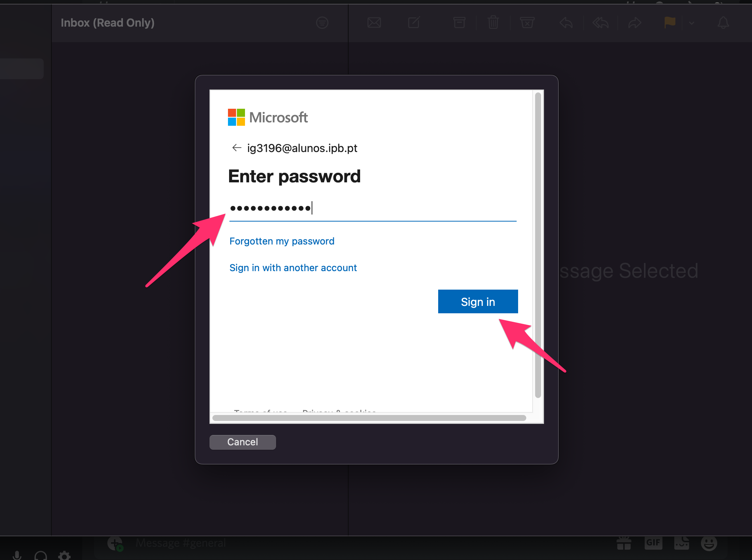Toggle the headphones deafen icon
This screenshot has height=560, width=752.
pos(41,555)
